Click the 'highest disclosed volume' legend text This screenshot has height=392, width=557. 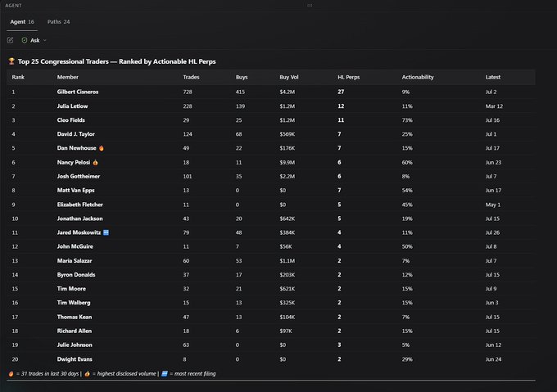(126, 373)
